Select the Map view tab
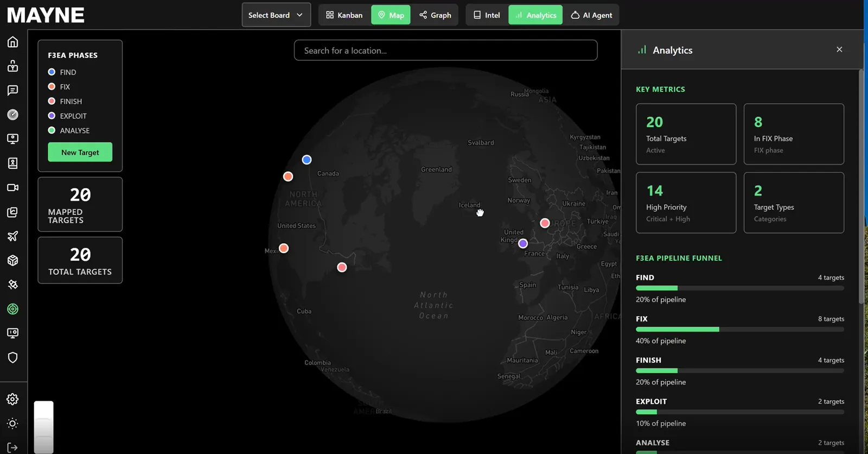Viewport: 868px width, 454px height. tap(391, 15)
